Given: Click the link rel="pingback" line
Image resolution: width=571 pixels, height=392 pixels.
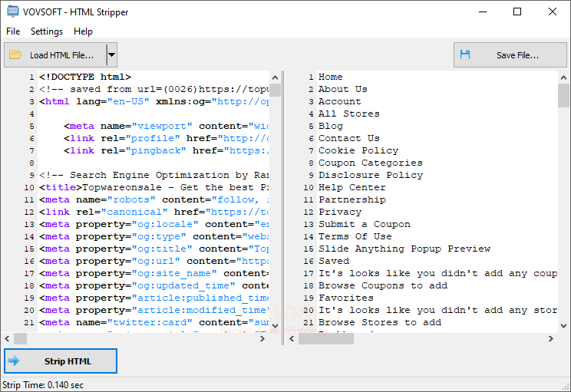Looking at the screenshot, I should coord(166,150).
